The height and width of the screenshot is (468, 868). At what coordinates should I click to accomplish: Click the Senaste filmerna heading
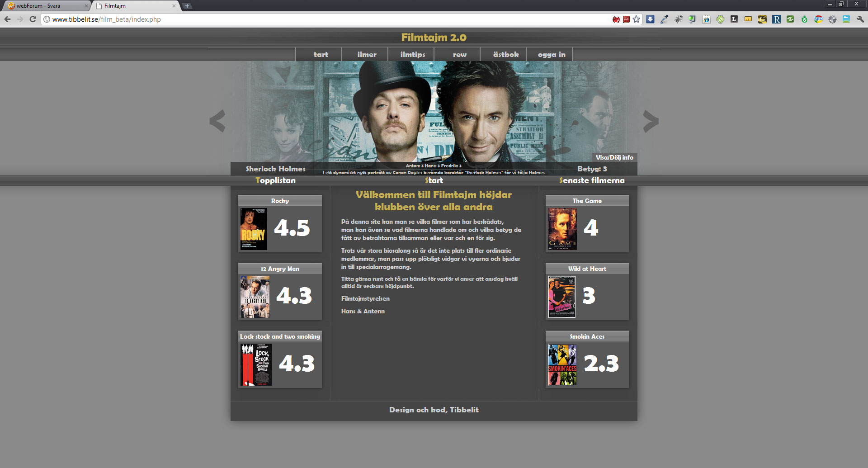592,180
